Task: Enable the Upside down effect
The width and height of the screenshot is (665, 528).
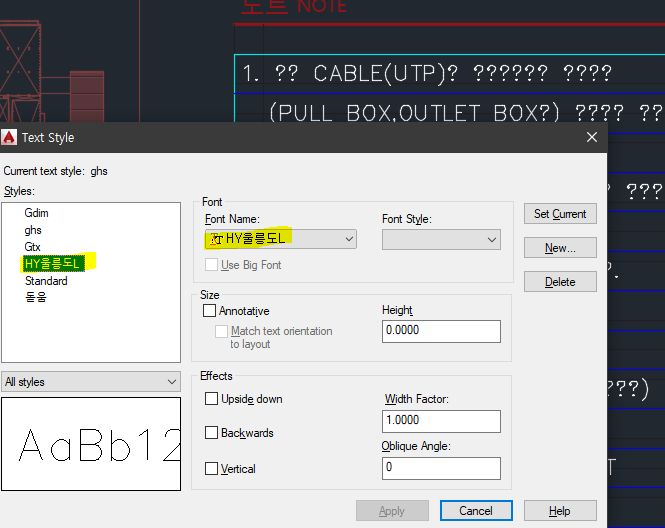Action: [x=211, y=399]
